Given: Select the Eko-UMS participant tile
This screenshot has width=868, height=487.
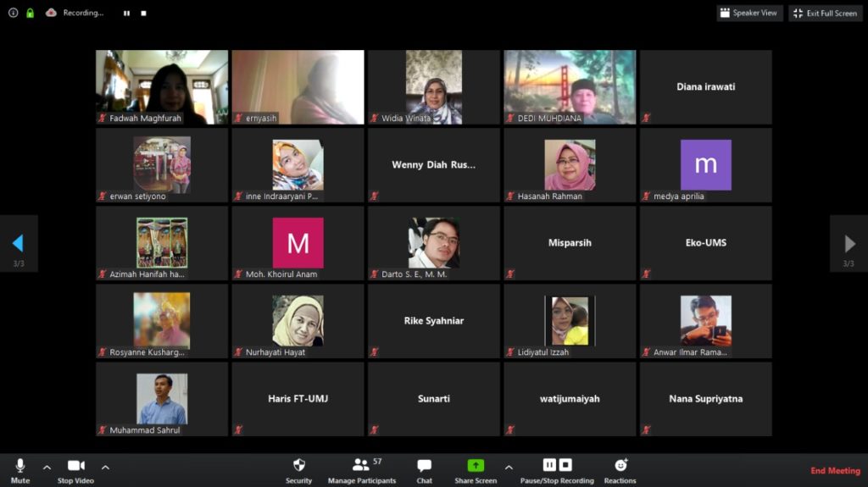Looking at the screenshot, I should pyautogui.click(x=706, y=243).
